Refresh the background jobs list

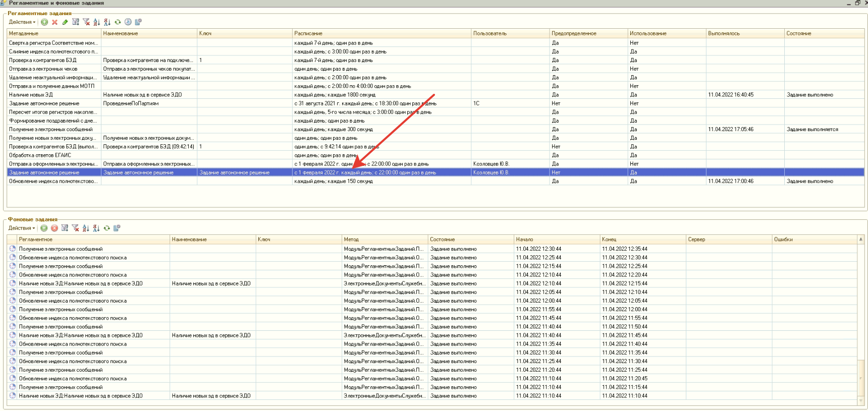pos(107,228)
